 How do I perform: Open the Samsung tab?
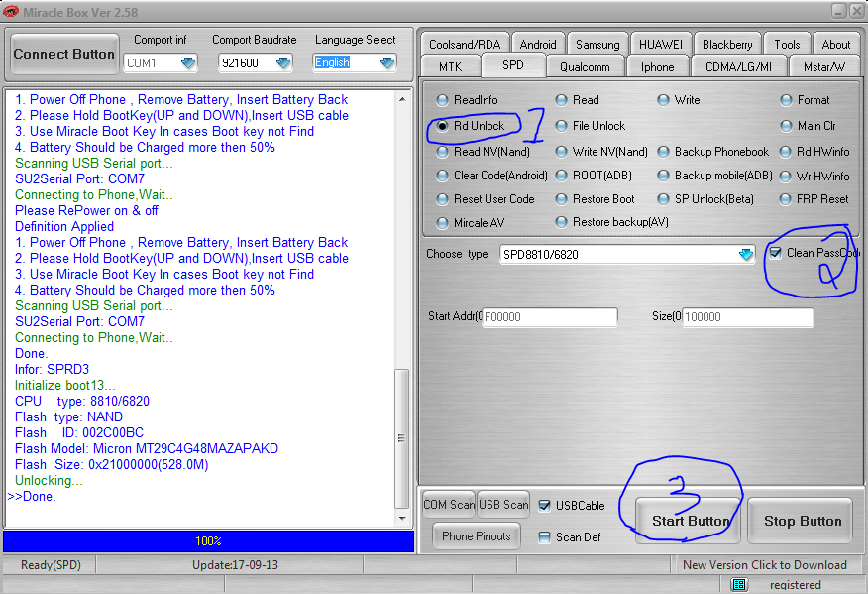(x=597, y=45)
